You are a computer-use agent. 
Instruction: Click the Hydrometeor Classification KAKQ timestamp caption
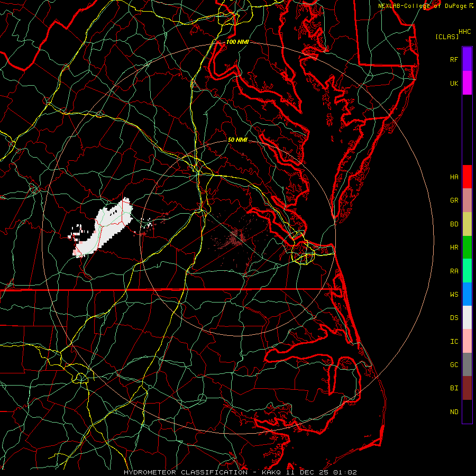click(x=240, y=472)
